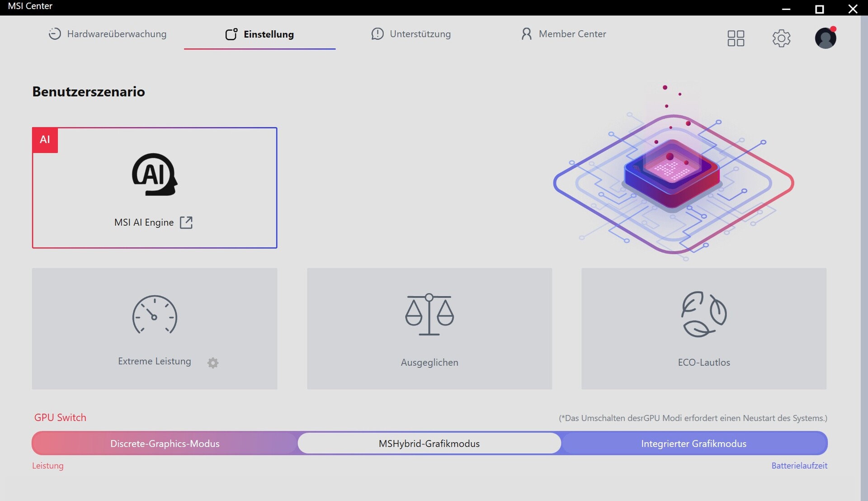Switch to Integrierter Grafikmodus

[693, 444]
